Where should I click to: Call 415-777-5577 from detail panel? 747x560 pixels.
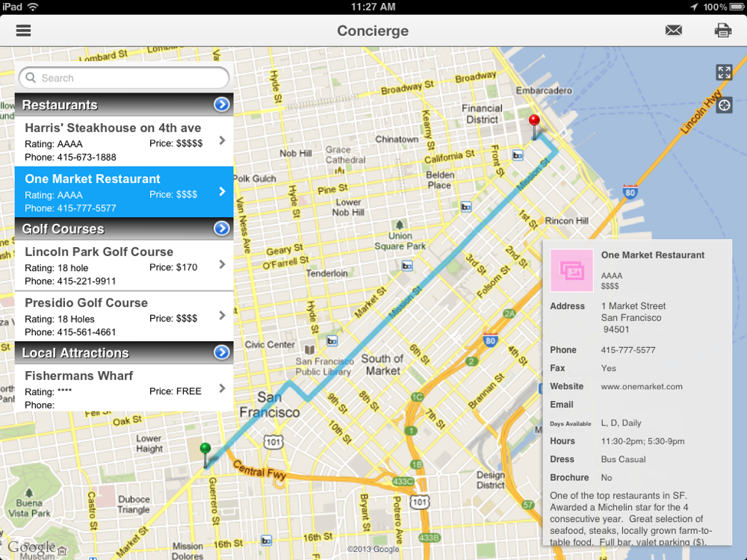628,350
